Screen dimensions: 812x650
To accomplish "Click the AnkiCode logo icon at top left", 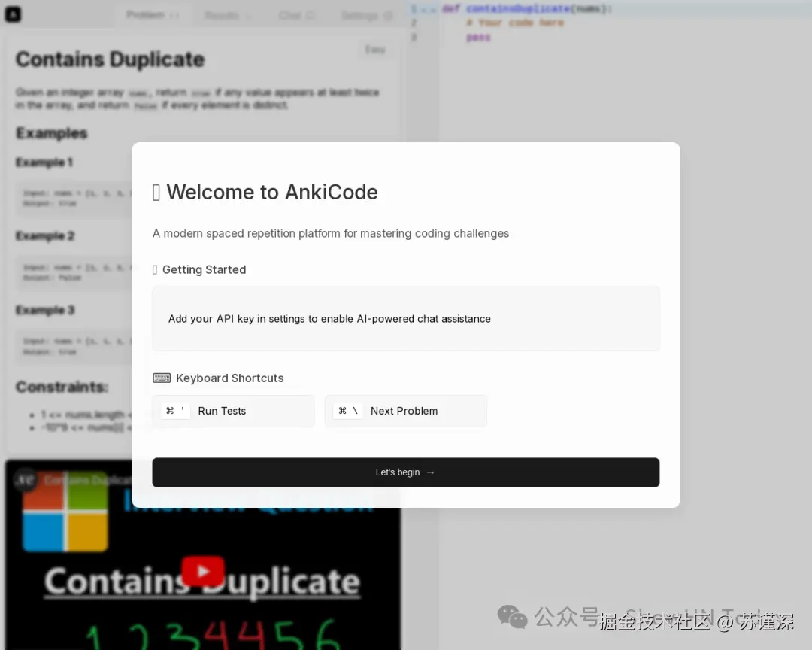I will 13,14.
